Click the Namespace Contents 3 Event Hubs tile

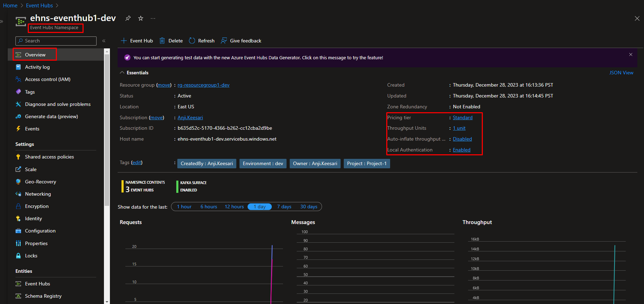tap(143, 186)
